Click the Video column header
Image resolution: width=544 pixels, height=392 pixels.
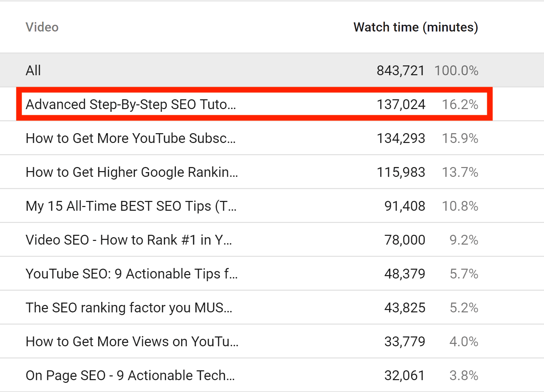click(42, 27)
